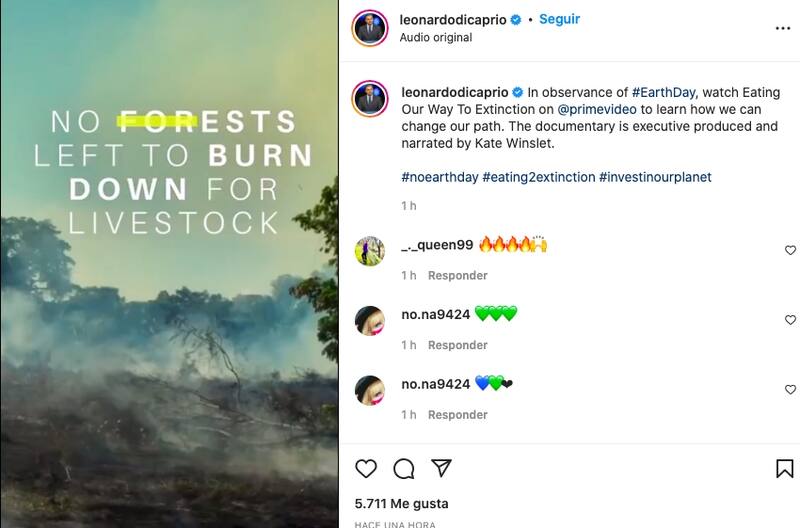Open the three-dot more options menu
This screenshot has height=528, width=800.
[x=783, y=28]
